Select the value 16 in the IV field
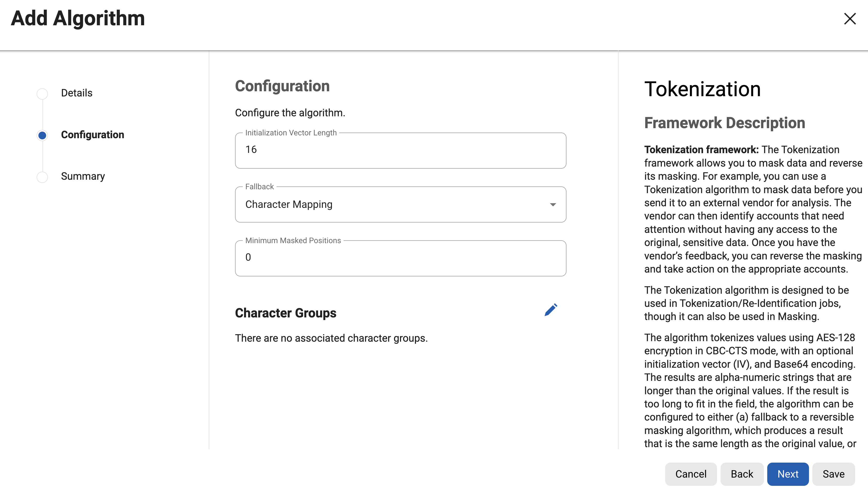The height and width of the screenshot is (492, 868). pyautogui.click(x=251, y=150)
